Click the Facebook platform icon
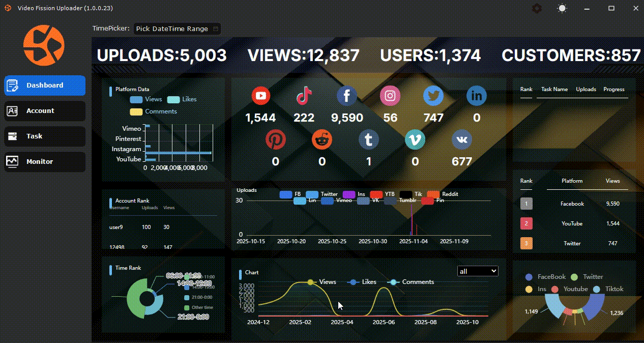The height and width of the screenshot is (343, 644). [347, 96]
